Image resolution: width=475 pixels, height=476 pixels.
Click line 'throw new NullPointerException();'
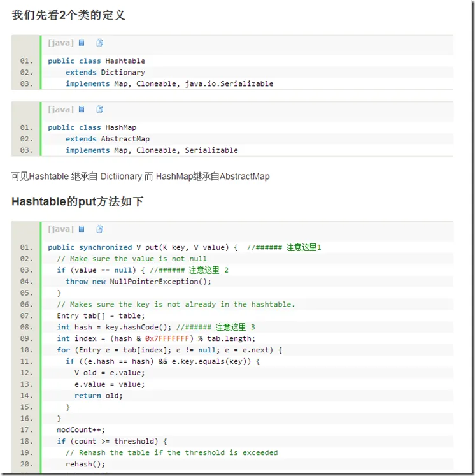tap(138, 282)
